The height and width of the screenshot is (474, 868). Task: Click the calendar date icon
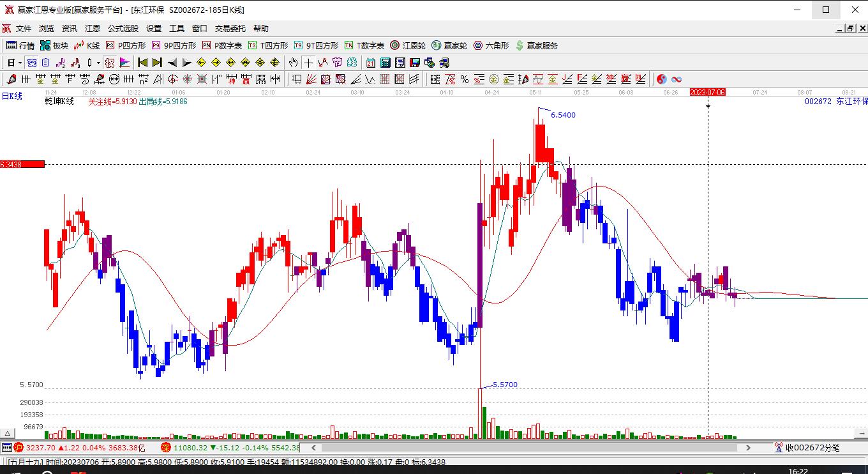pyautogui.click(x=371, y=63)
